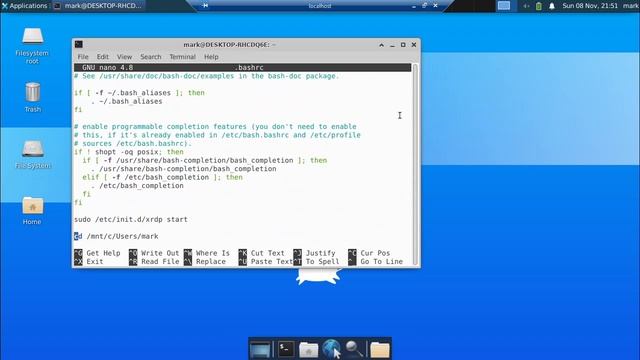Viewport: 640px width, 360px height.
Task: Click the mark user name in panel
Action: click(630, 6)
